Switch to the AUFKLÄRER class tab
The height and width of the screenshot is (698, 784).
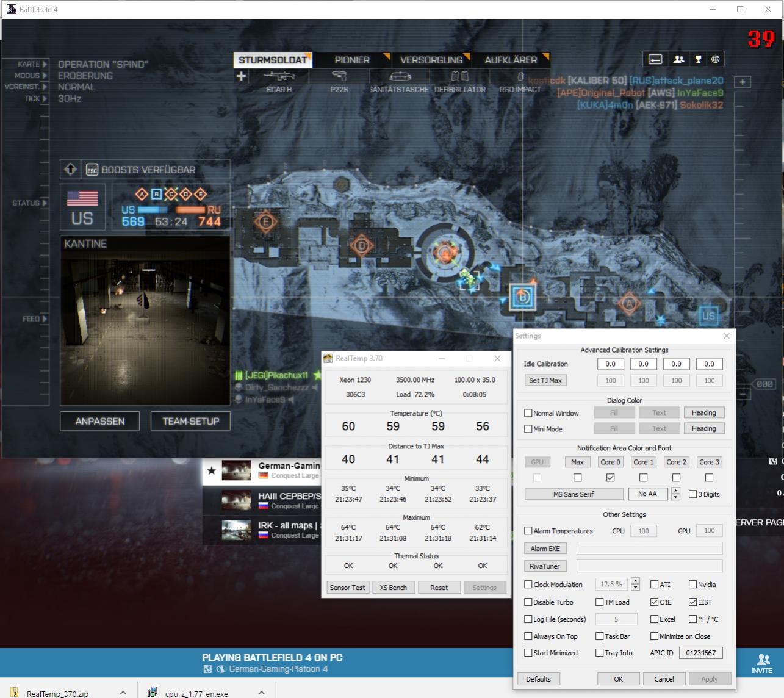[x=511, y=60]
